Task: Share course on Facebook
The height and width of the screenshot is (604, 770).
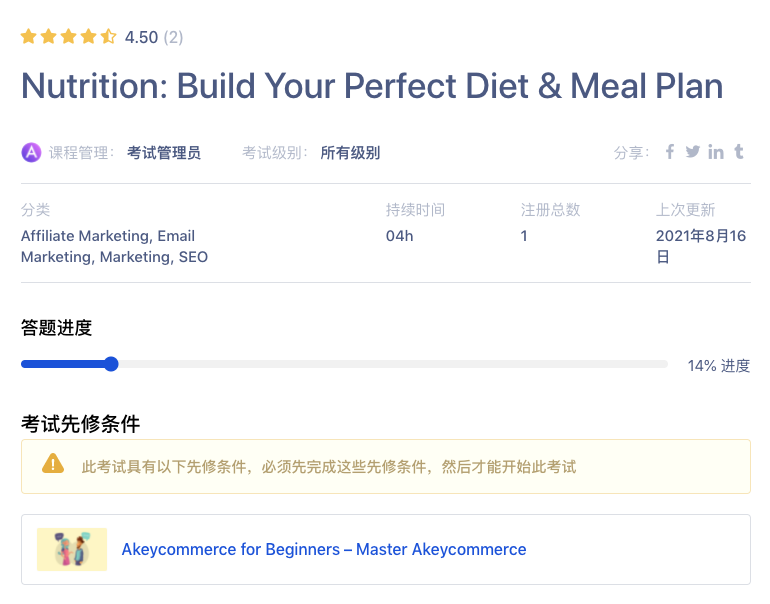Action: 669,152
